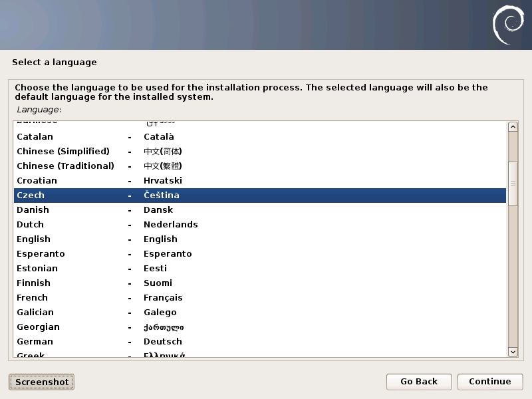Click the Debian swirl logo

click(x=508, y=25)
